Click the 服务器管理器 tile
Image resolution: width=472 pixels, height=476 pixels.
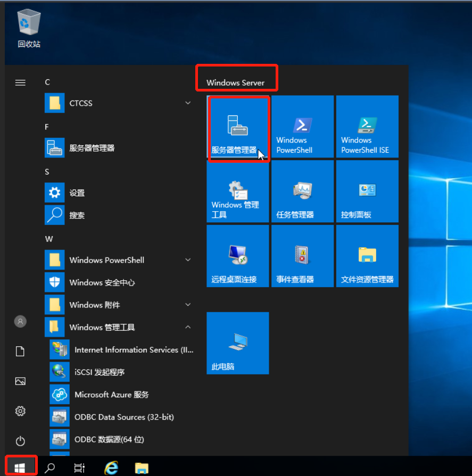(238, 127)
